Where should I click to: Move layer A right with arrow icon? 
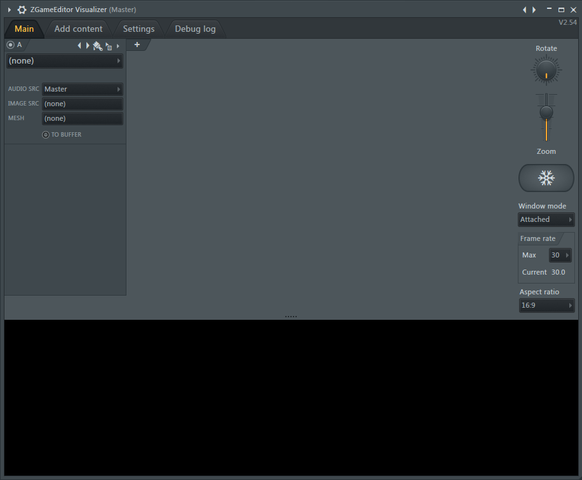click(88, 46)
